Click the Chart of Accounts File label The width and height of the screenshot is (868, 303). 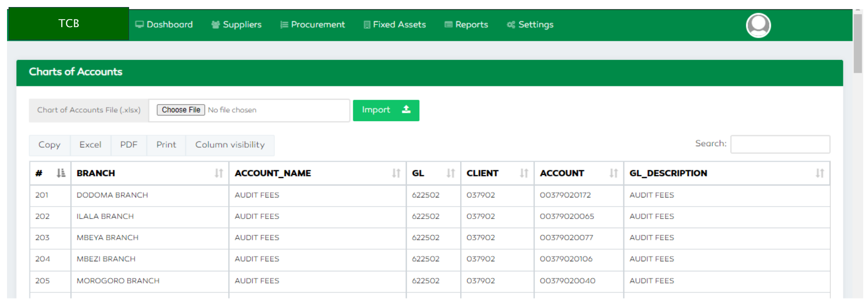tap(89, 110)
